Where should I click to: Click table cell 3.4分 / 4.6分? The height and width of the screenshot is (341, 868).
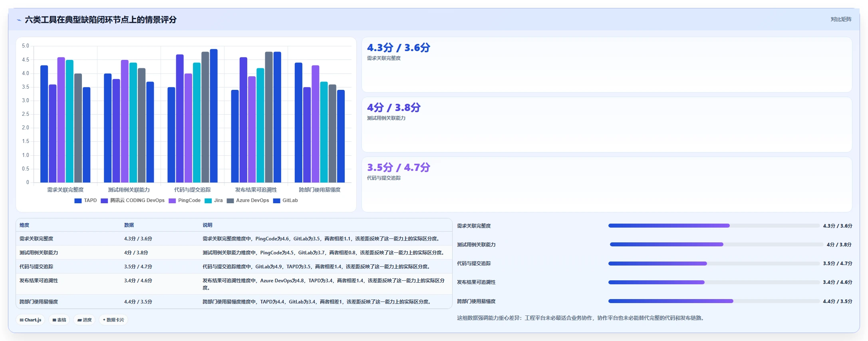click(x=138, y=281)
